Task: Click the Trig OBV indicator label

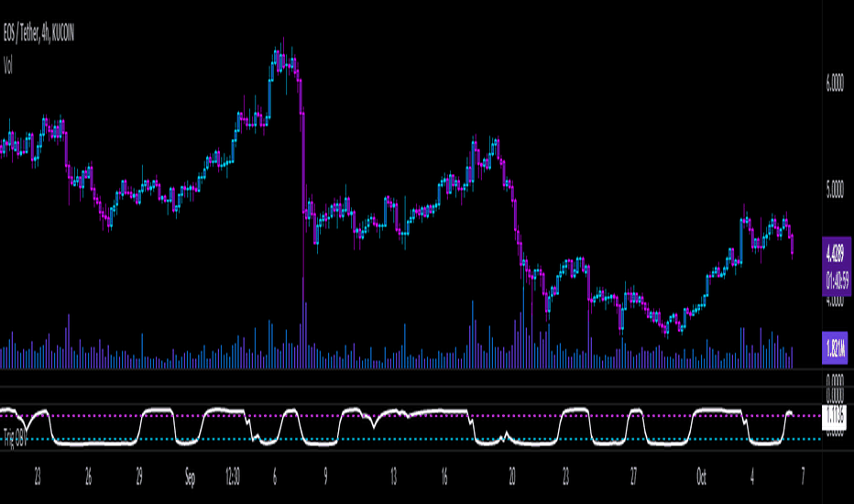Action: 15,439
